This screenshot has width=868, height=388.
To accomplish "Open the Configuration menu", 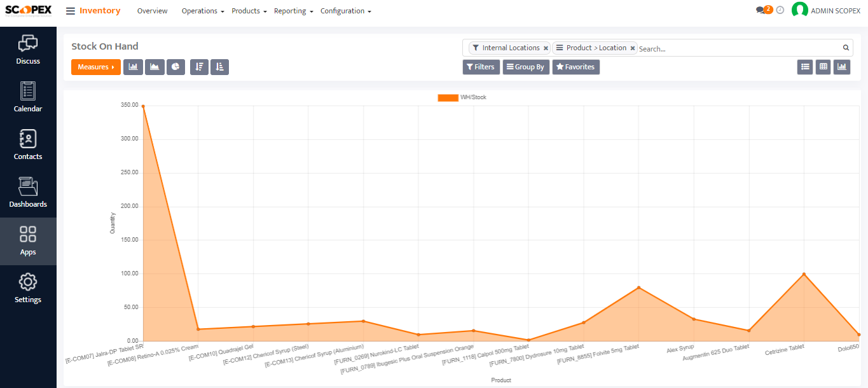I will (346, 11).
